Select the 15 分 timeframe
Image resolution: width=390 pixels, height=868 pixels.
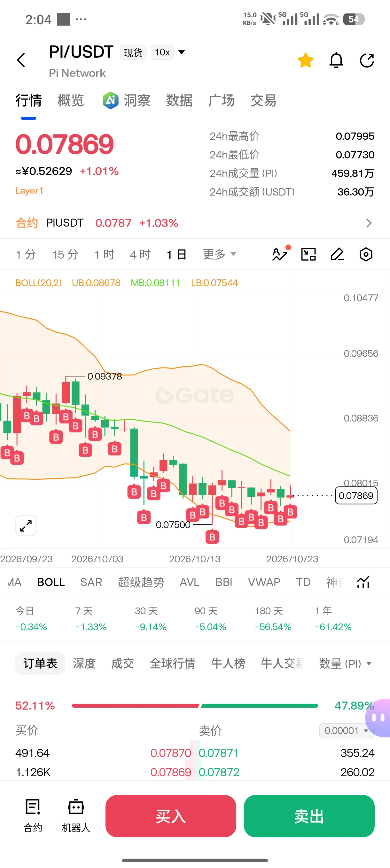click(65, 254)
